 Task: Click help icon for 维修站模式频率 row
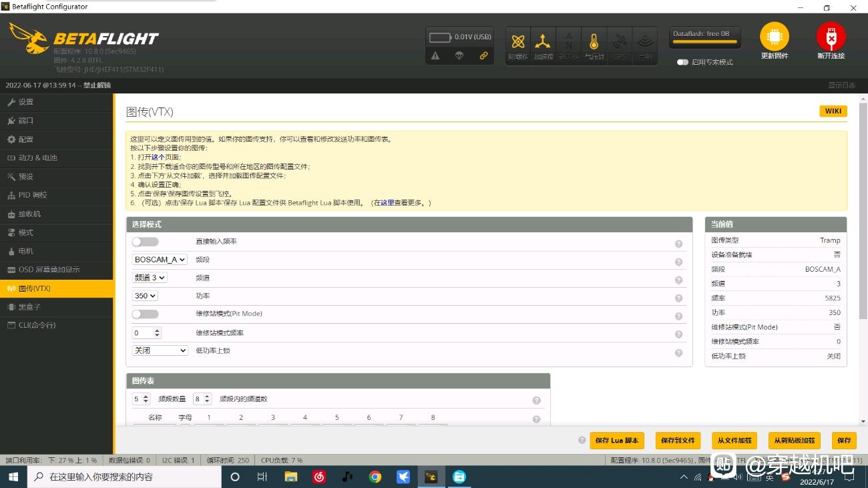678,334
